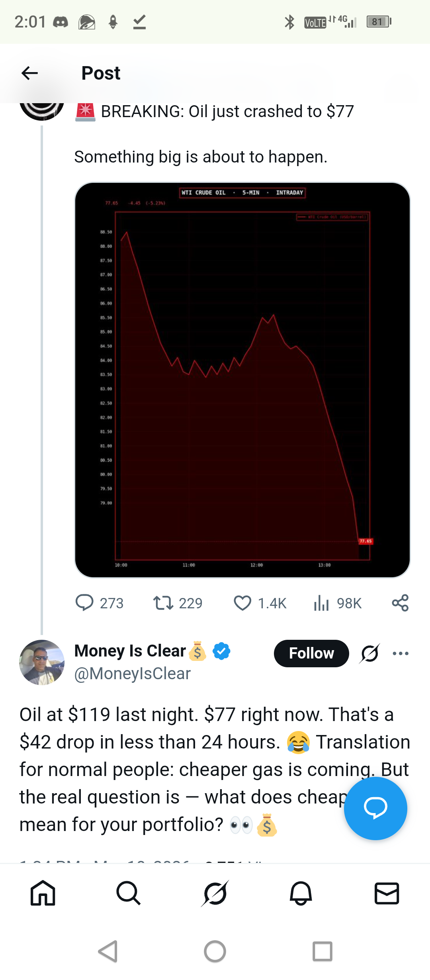Image resolution: width=430 pixels, height=980 pixels.
Task: Tap Grok icon beside Follow button
Action: click(x=369, y=653)
